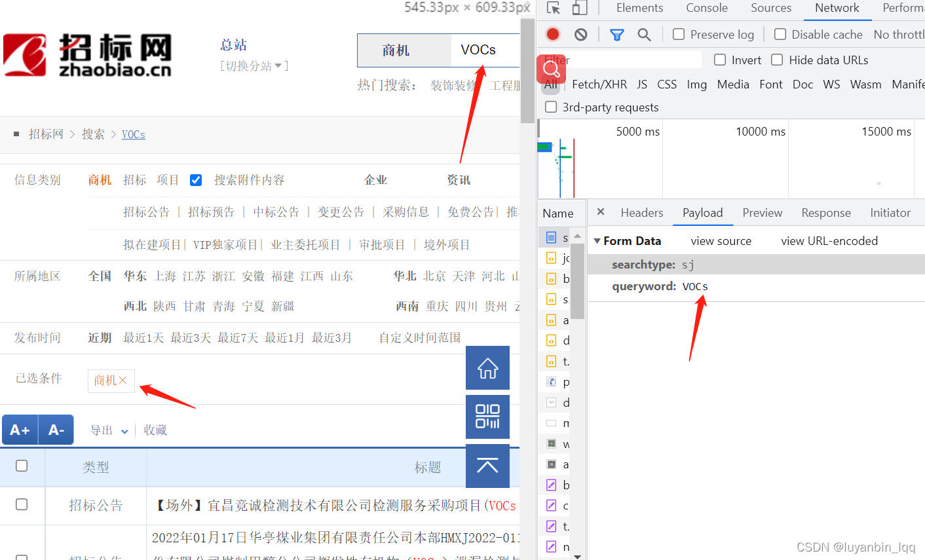925x560 pixels.
Task: Click the DevTools inspect element icon
Action: pos(554,8)
